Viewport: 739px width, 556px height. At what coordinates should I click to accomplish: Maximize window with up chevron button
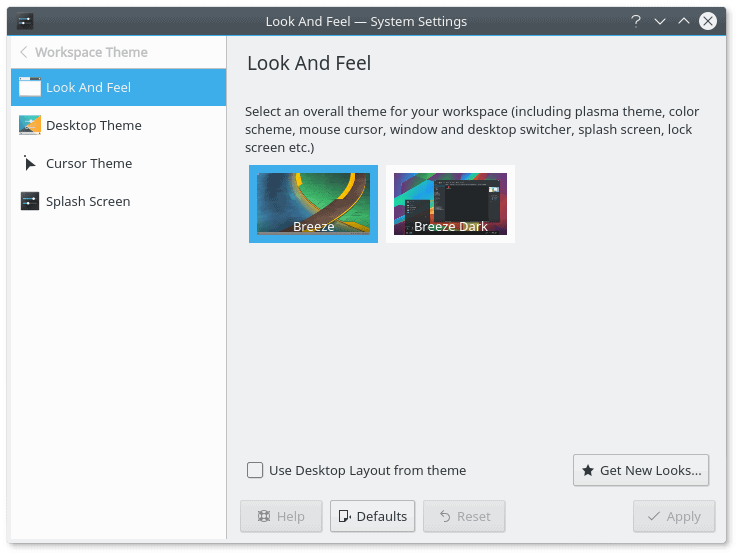pos(684,21)
